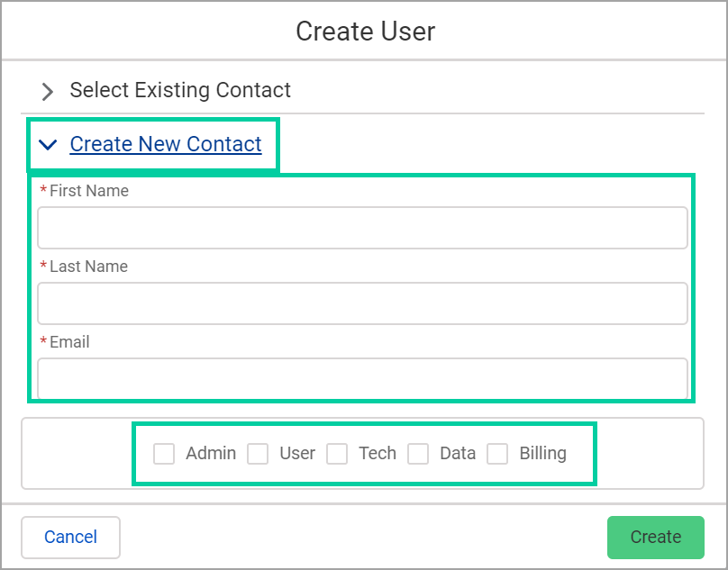Toggle the Tech role checkbox
This screenshot has width=728, height=570.
(x=337, y=454)
